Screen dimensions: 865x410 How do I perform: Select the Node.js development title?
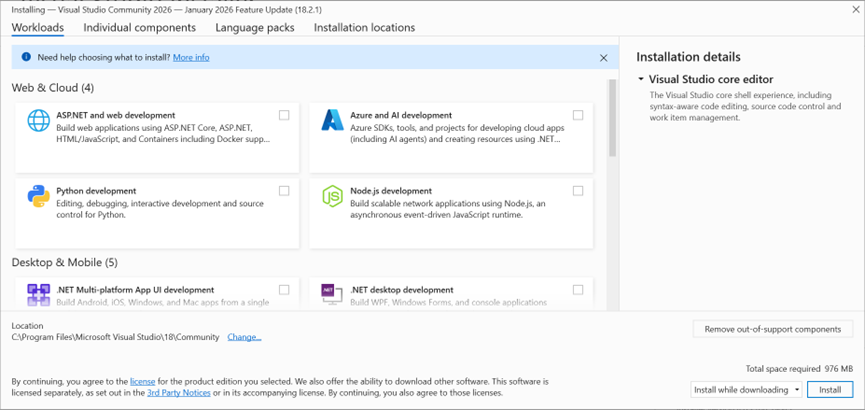tap(391, 191)
